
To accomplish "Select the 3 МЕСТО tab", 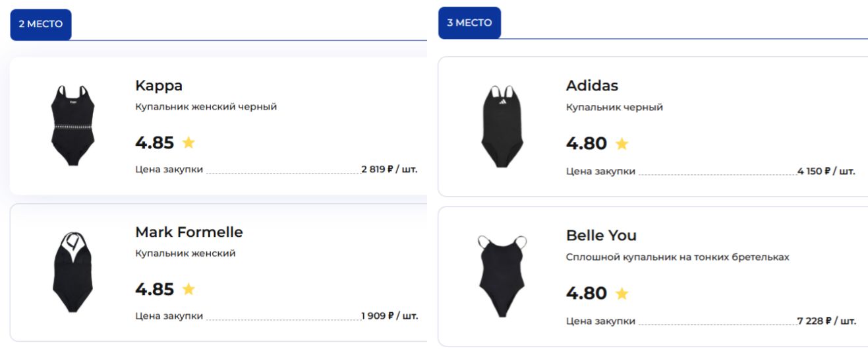I will tap(469, 23).
